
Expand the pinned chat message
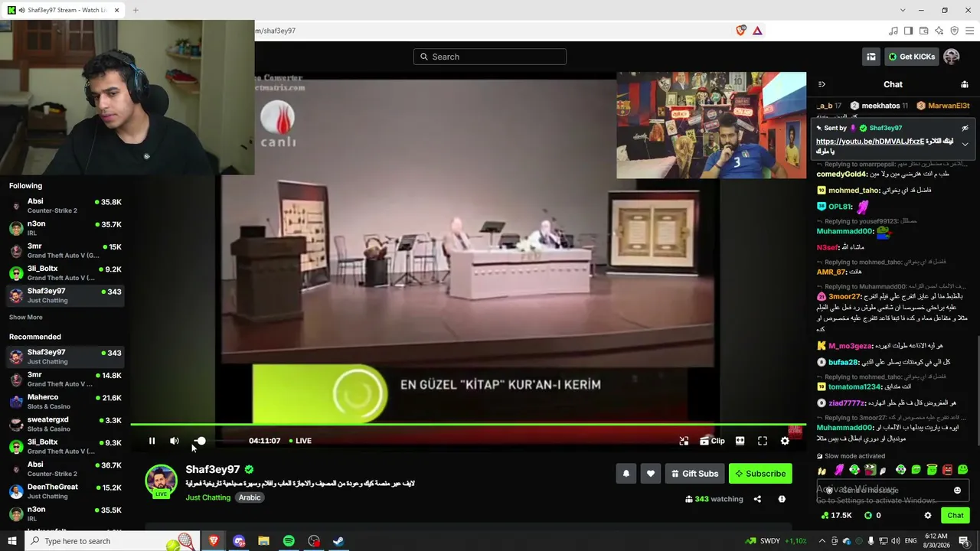[965, 144]
